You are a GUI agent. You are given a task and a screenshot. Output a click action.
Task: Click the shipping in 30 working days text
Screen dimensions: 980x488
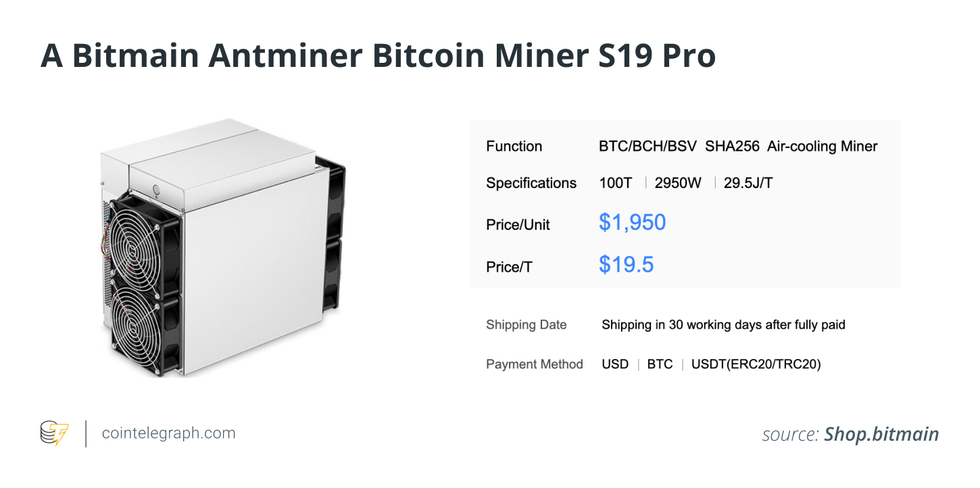pos(723,325)
